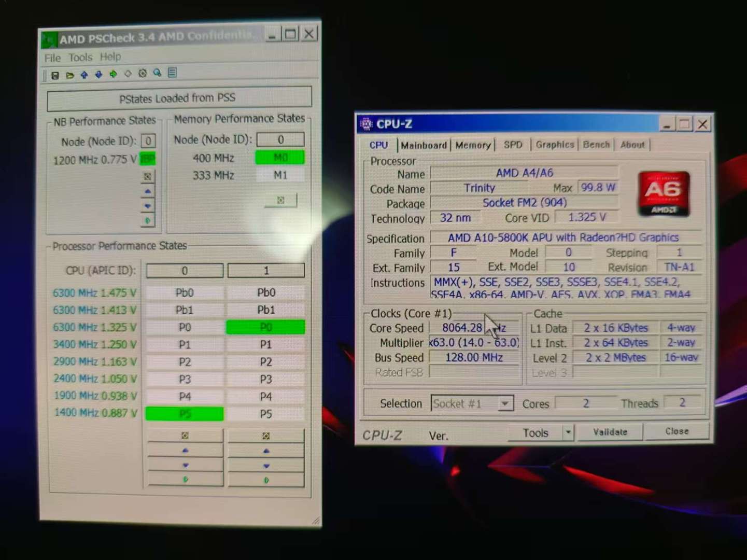Click the CPU APIC ID 0 header button
The width and height of the screenshot is (747, 560).
click(185, 271)
